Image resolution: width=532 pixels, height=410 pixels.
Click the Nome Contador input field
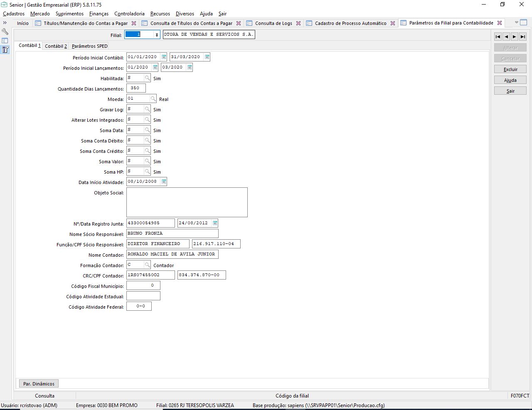172,254
